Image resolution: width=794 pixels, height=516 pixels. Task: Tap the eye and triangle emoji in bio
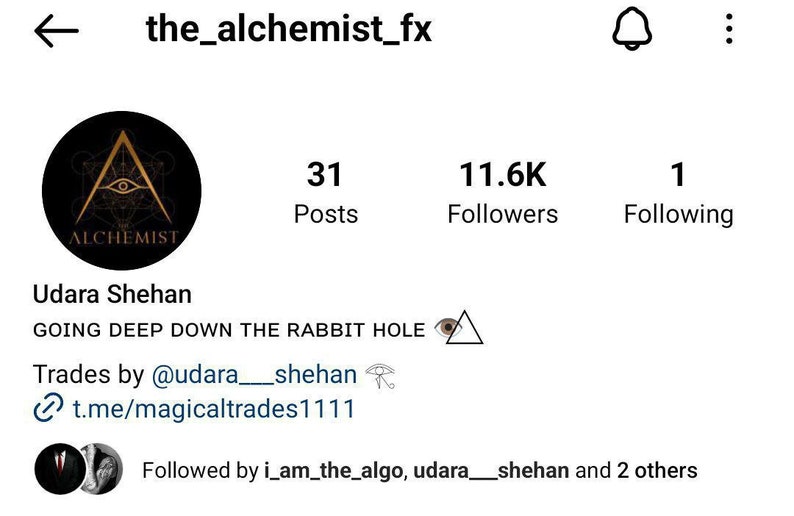(x=459, y=328)
